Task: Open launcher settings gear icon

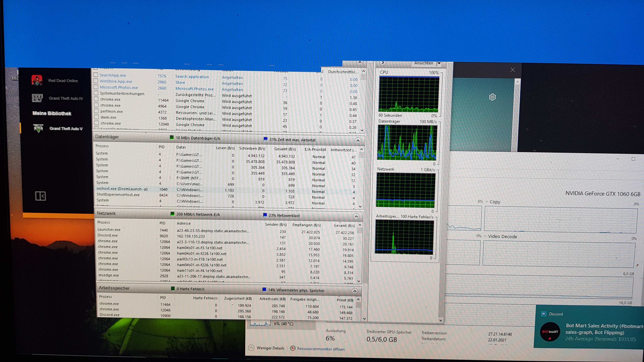Action: [492, 97]
